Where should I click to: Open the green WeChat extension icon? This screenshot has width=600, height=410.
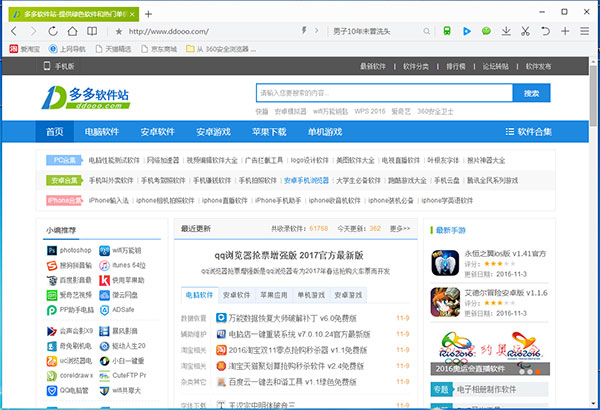point(486,31)
